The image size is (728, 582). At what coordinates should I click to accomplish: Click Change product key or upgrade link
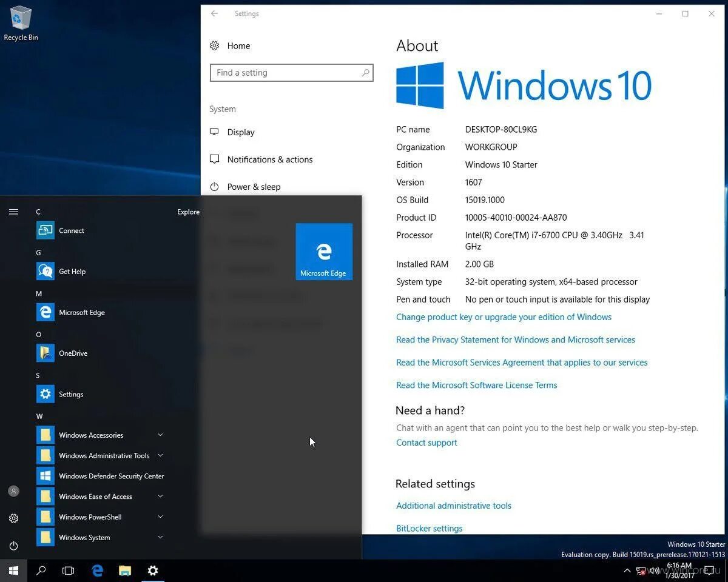(504, 317)
